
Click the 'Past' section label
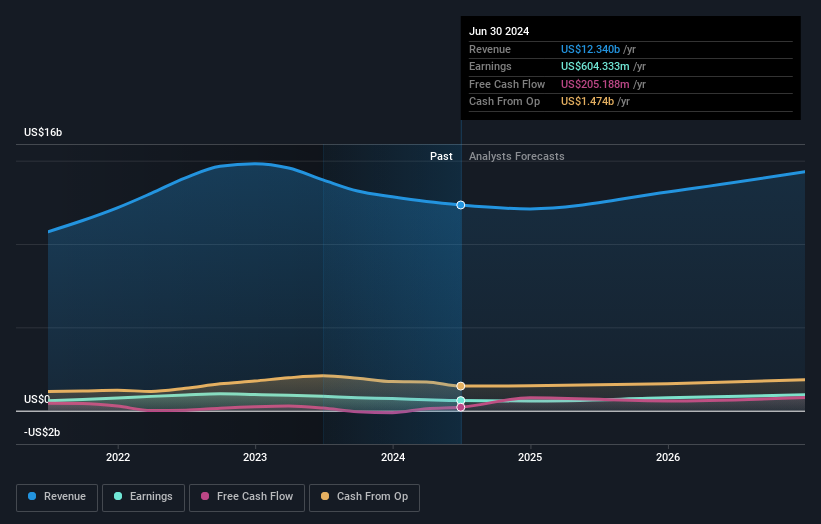pos(441,156)
